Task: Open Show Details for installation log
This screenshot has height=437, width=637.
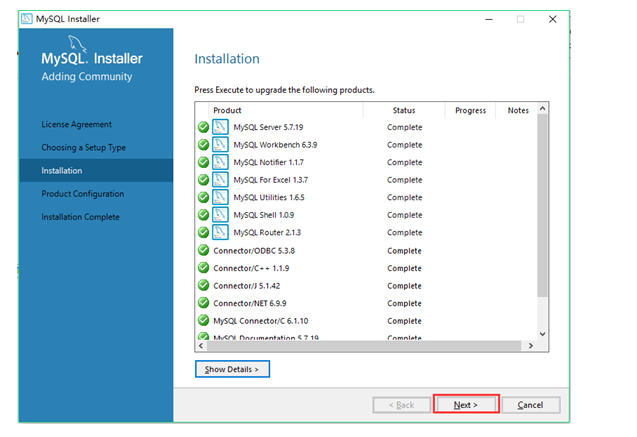Action: coord(232,369)
